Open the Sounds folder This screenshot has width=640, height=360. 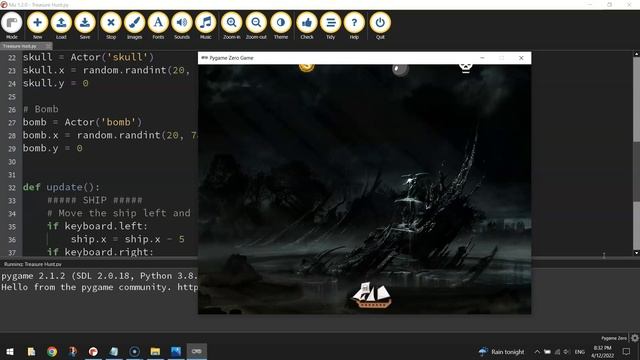182,25
